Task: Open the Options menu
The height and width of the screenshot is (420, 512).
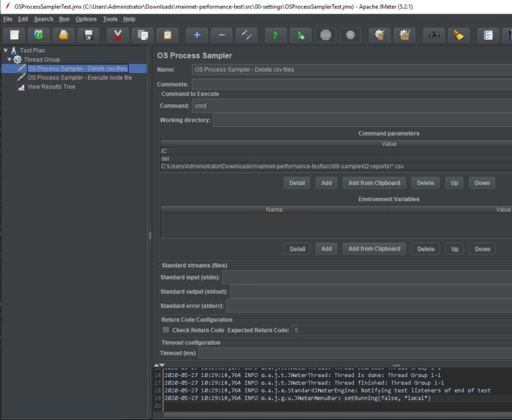Action: click(86, 19)
